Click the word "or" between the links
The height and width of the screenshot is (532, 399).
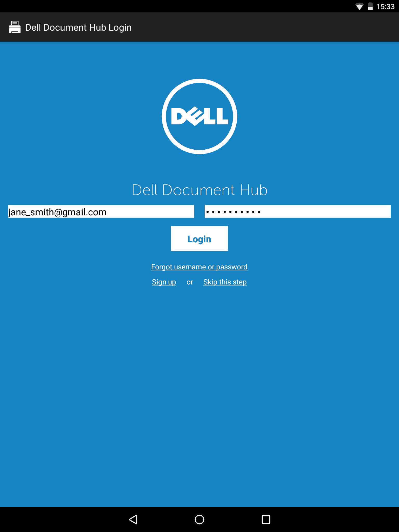190,282
